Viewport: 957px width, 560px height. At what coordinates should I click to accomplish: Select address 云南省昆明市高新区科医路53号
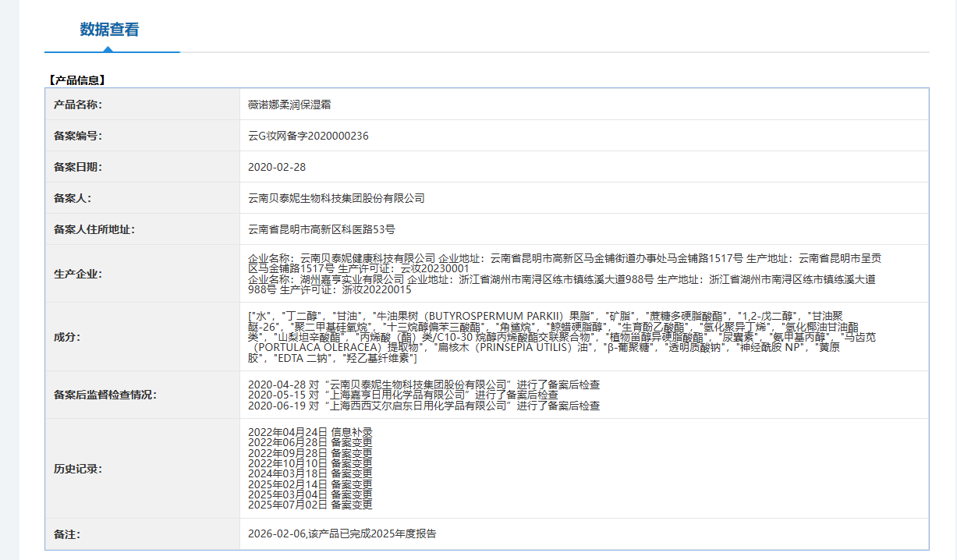click(321, 229)
